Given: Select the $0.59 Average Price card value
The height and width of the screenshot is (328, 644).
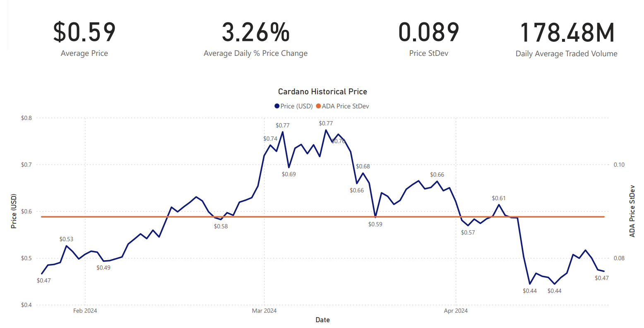Looking at the screenshot, I should click(84, 33).
